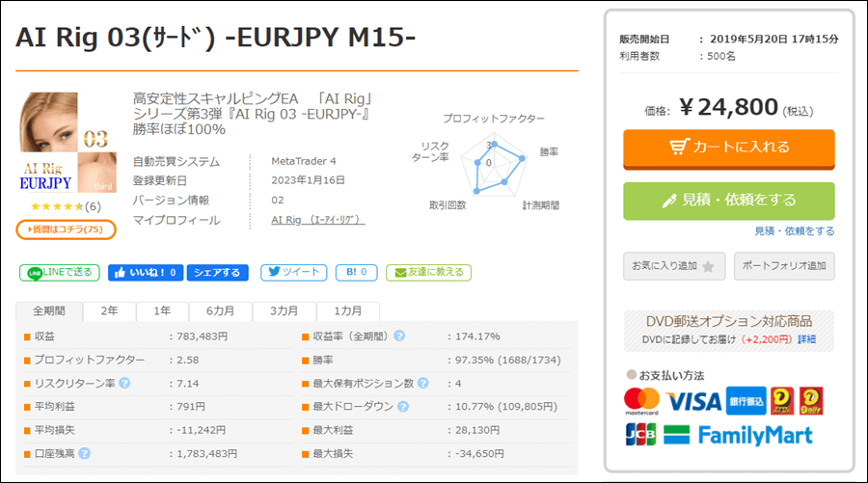Click the 収益 value 783,483円

click(x=203, y=336)
